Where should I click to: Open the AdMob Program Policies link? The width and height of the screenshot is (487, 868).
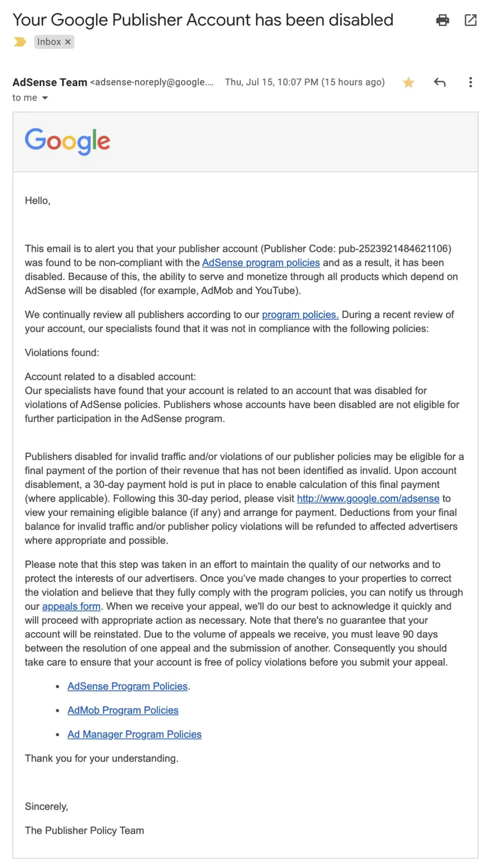[x=123, y=710]
